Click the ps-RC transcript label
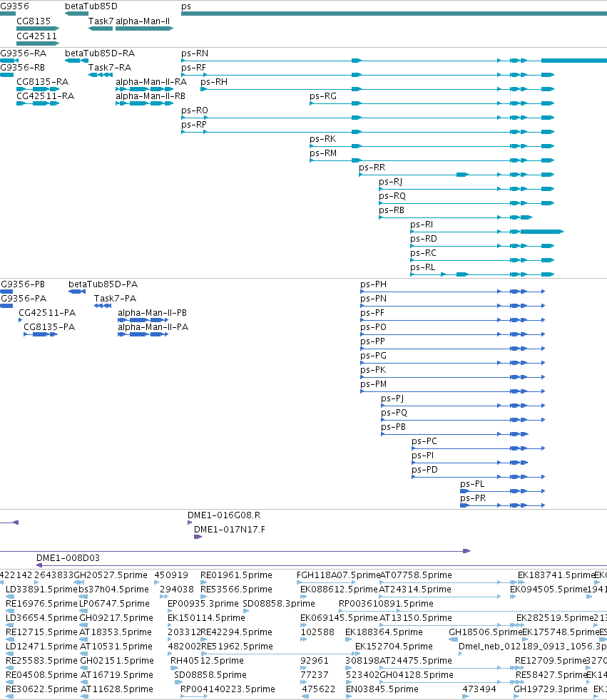Screen dimensions: 607x700 (423, 253)
